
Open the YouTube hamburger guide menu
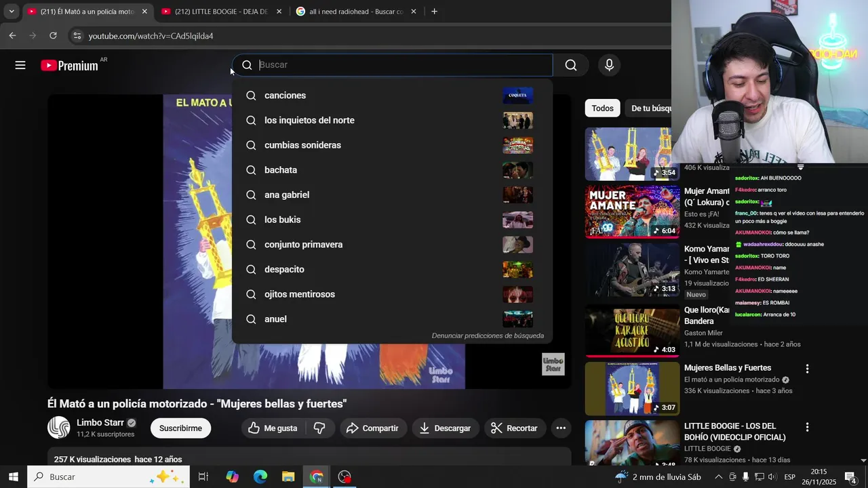[x=20, y=65]
